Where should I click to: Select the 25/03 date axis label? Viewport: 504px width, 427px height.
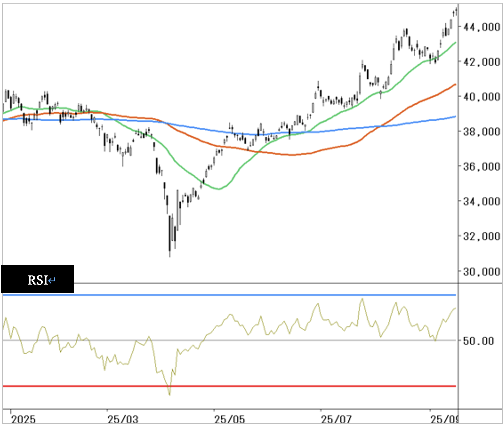click(x=123, y=420)
